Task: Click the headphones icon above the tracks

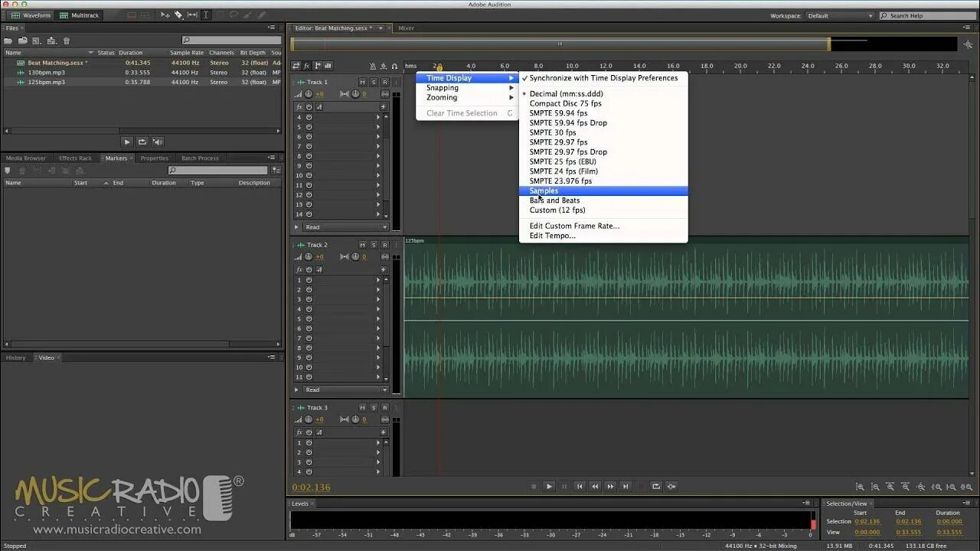Action: coord(395,67)
